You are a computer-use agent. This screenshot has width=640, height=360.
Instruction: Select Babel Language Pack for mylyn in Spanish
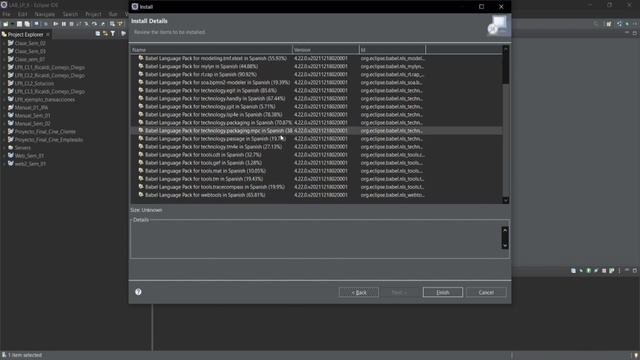[x=201, y=66]
